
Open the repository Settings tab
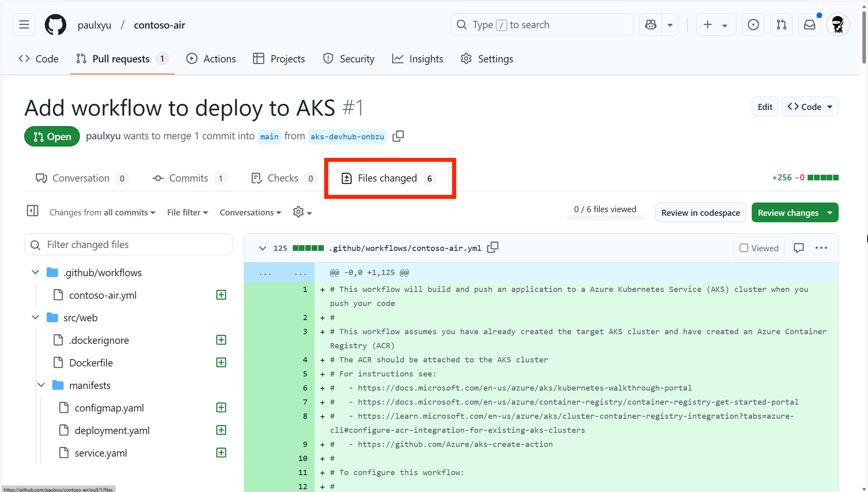(487, 59)
